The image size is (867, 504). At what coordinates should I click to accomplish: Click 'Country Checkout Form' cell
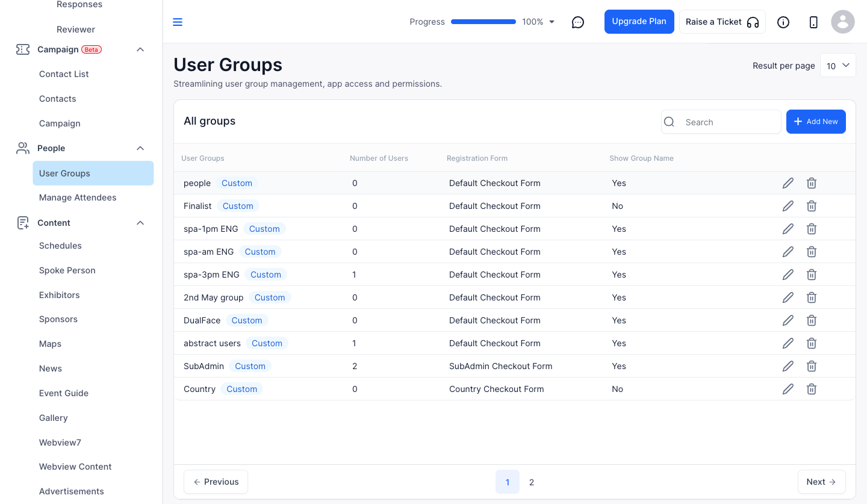click(497, 389)
